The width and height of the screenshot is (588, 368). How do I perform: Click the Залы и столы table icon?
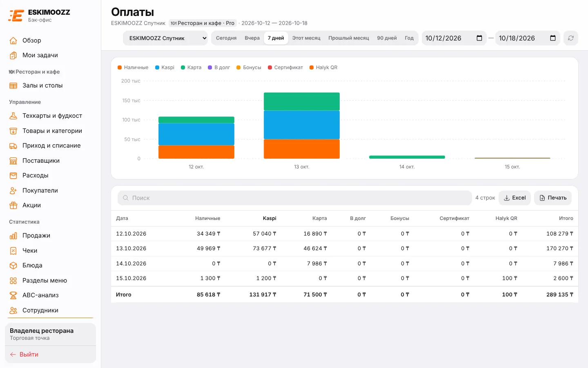(13, 85)
